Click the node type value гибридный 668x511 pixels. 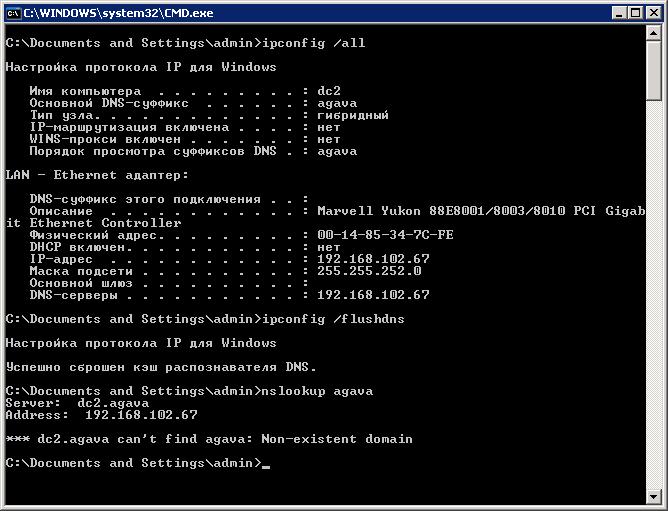(353, 115)
